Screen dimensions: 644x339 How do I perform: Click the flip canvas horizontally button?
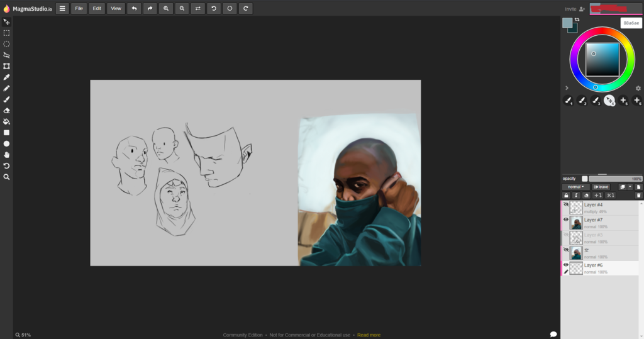198,8
